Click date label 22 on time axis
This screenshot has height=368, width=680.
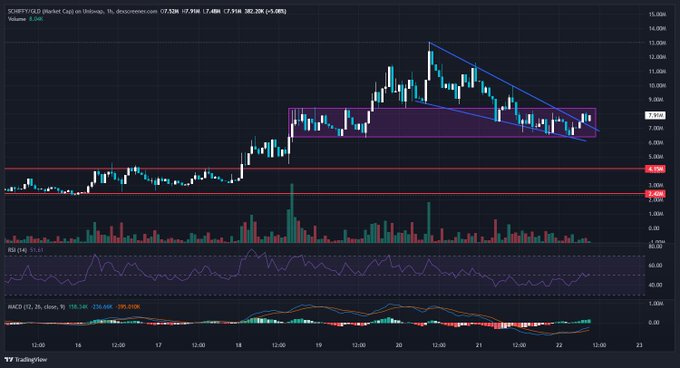(x=559, y=345)
